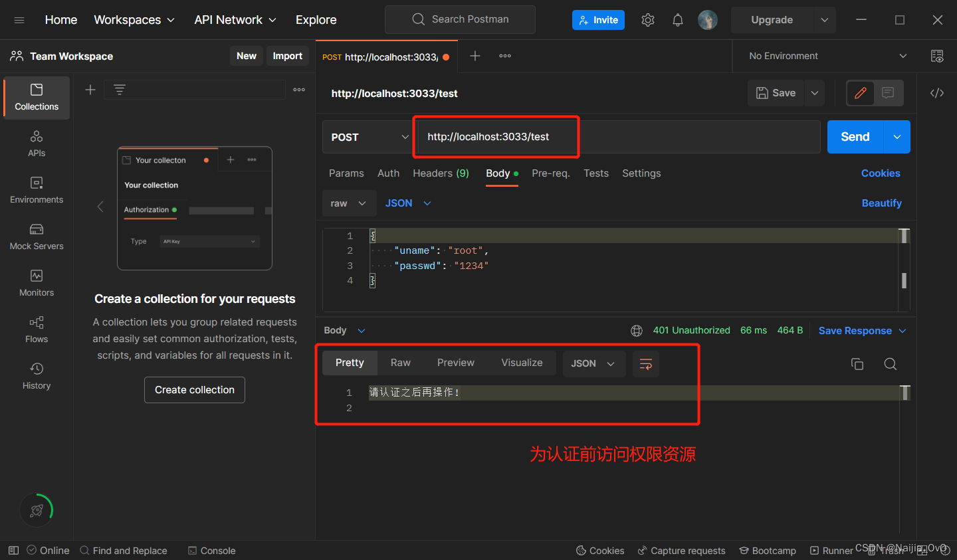
Task: Add a new collection with plus icon
Action: pyautogui.click(x=90, y=90)
